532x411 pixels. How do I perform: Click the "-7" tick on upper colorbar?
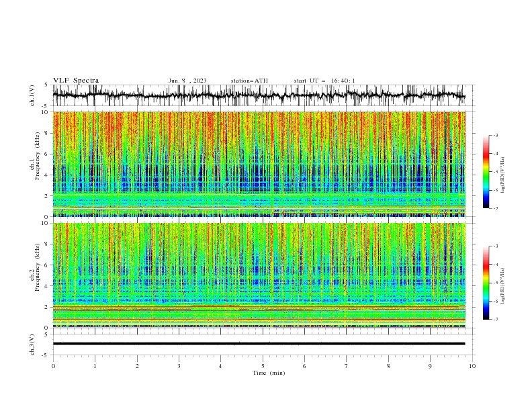(495, 209)
